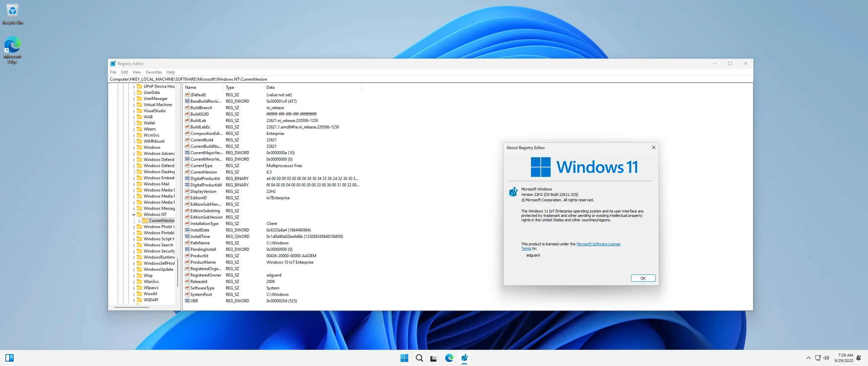Collapse the Windows NT tree node
This screenshot has width=868, height=366.
[134, 215]
